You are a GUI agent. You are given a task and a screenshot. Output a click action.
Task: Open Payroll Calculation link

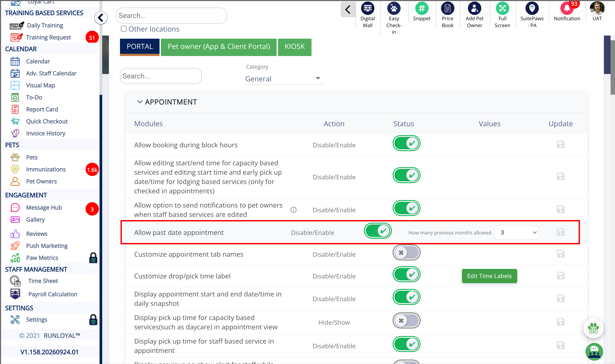(52, 294)
